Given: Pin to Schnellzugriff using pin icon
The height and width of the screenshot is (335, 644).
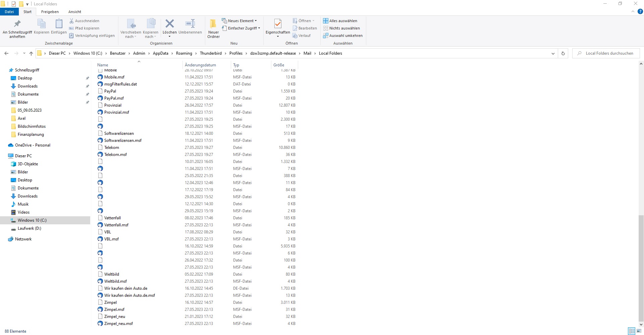Looking at the screenshot, I should [17, 24].
